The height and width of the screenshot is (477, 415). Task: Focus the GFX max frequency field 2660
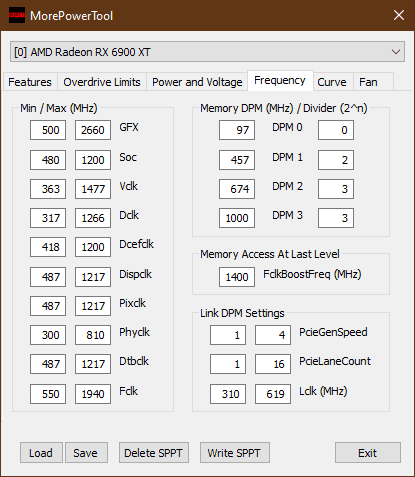[93, 130]
